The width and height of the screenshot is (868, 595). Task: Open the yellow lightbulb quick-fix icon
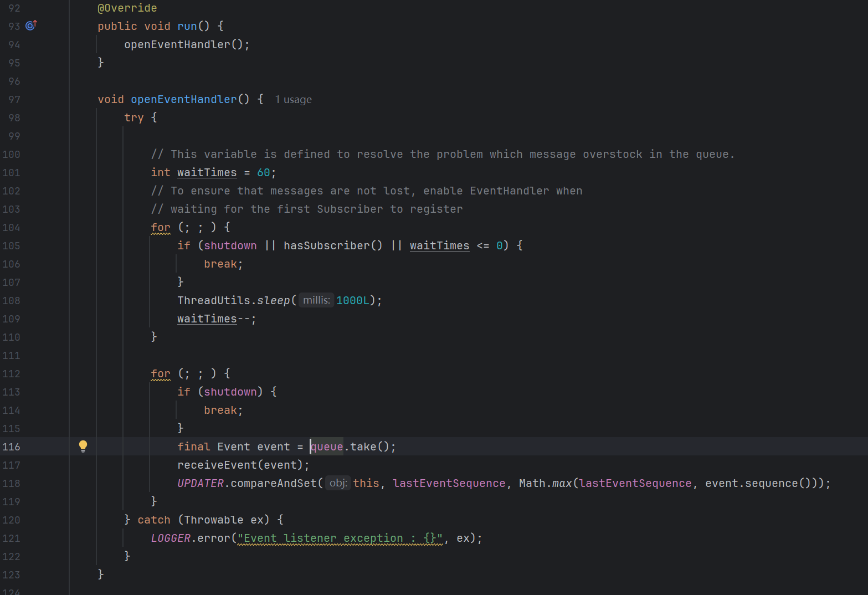[83, 446]
